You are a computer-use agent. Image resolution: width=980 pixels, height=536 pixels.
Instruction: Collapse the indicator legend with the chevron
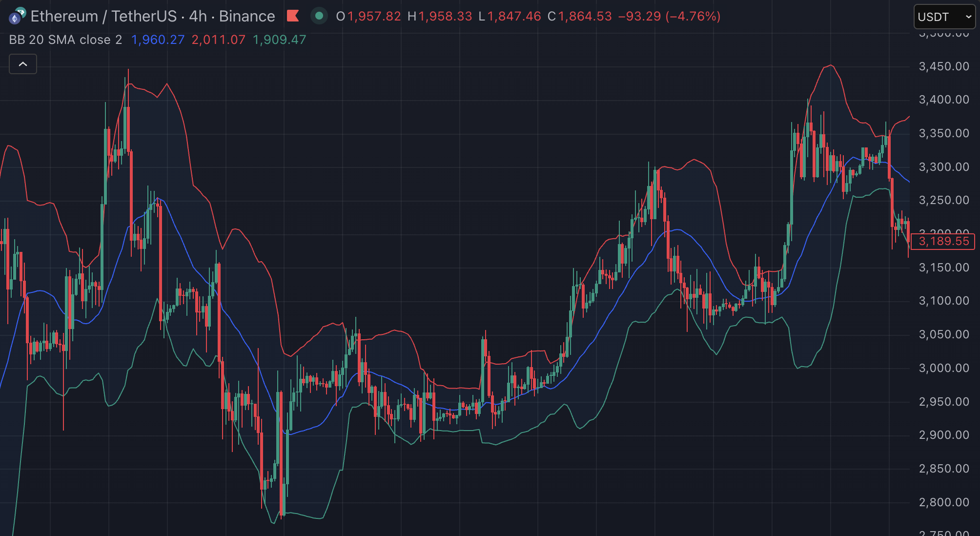[x=23, y=64]
